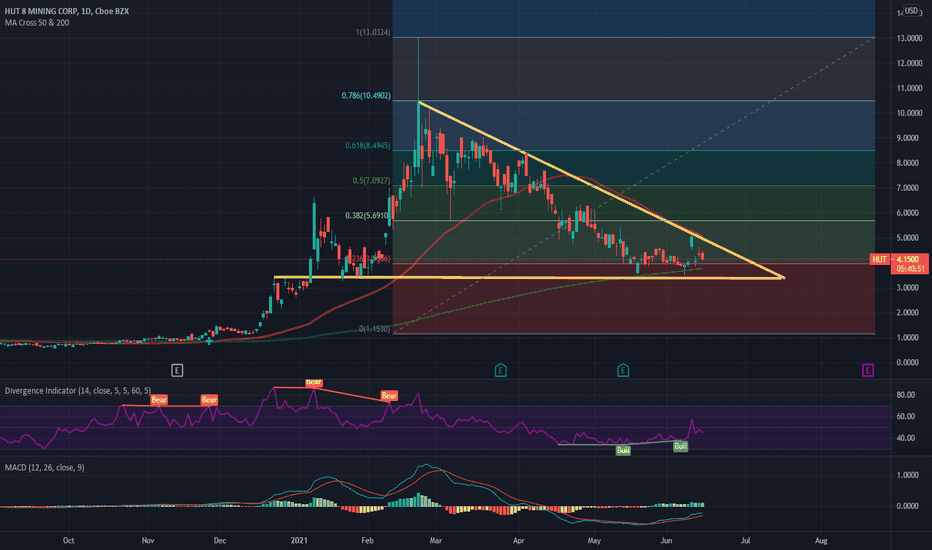
Task: Select the 1(13.0324) Fibonacci level label
Action: pos(373,32)
